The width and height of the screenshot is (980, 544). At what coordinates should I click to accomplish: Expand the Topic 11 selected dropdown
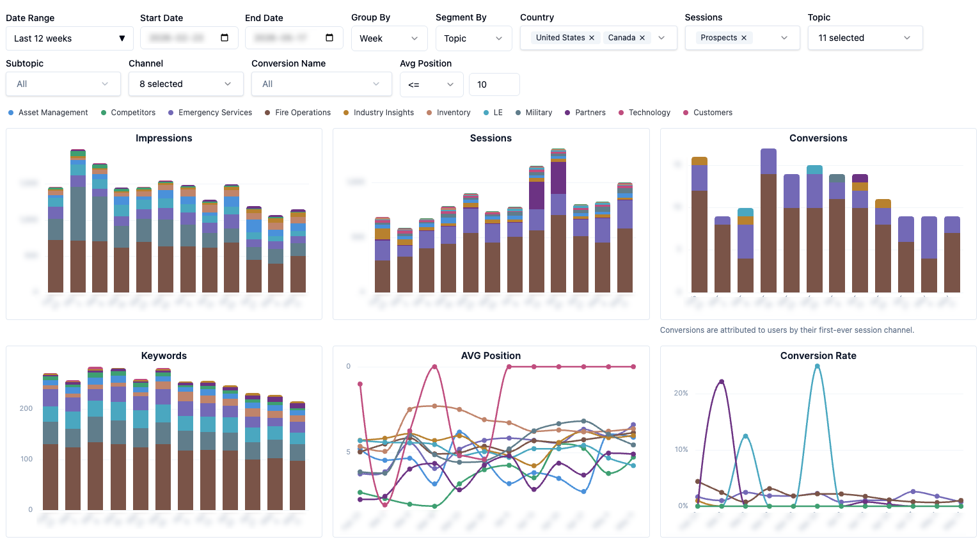pyautogui.click(x=865, y=38)
